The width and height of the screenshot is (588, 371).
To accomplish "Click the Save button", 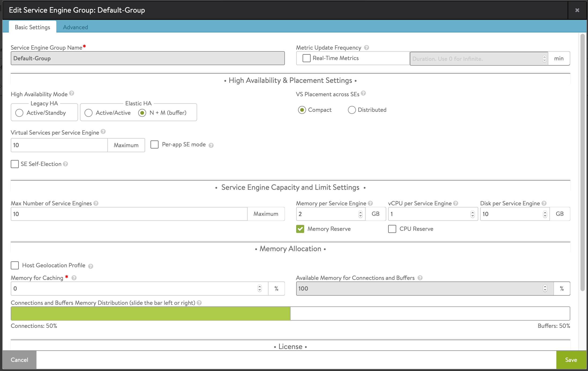I will [x=571, y=360].
